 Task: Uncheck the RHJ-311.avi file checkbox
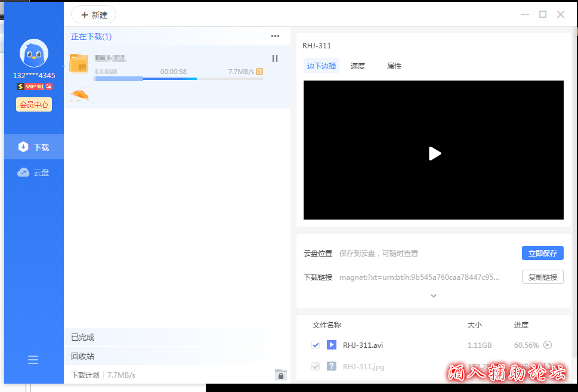(316, 345)
